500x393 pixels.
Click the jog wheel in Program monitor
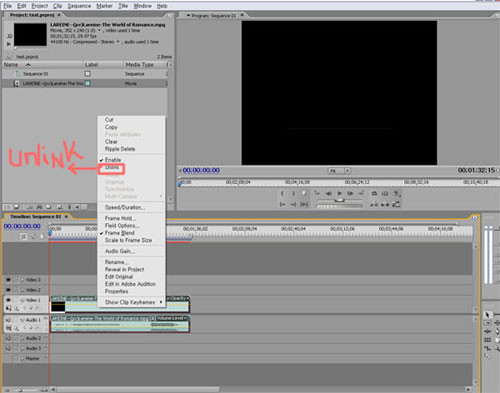click(339, 206)
